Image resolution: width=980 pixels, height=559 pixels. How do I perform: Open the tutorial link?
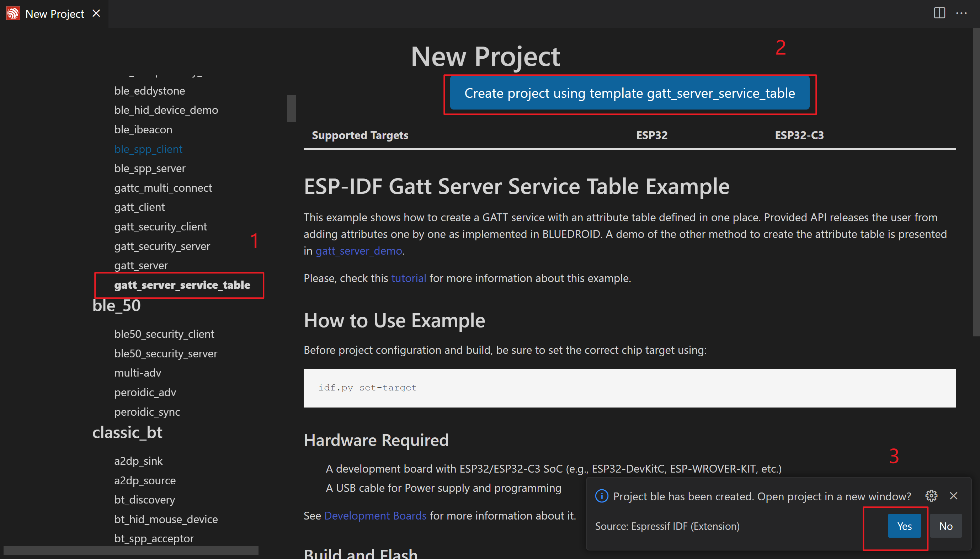(409, 278)
